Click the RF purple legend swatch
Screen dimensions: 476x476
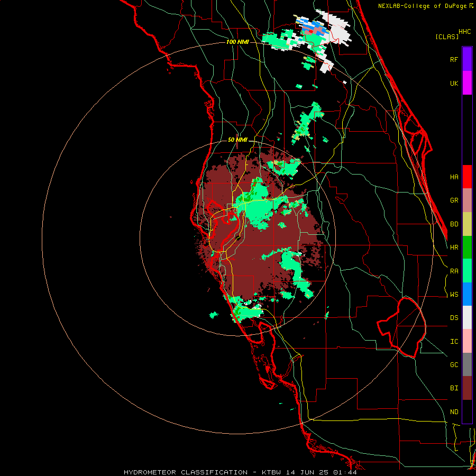coord(467,59)
